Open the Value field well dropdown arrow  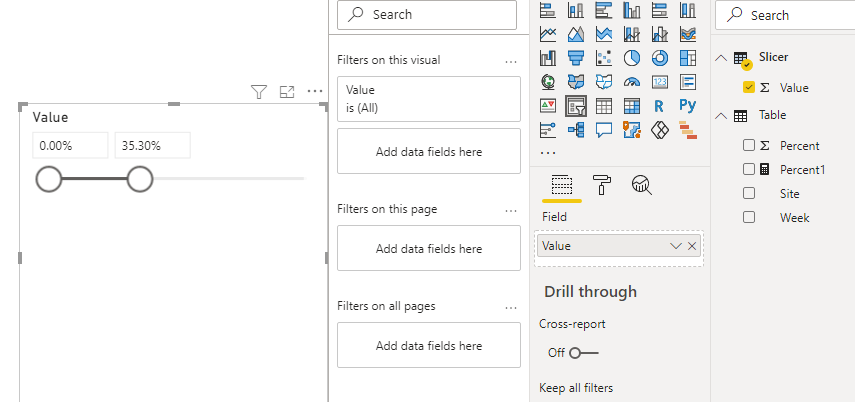(x=676, y=246)
